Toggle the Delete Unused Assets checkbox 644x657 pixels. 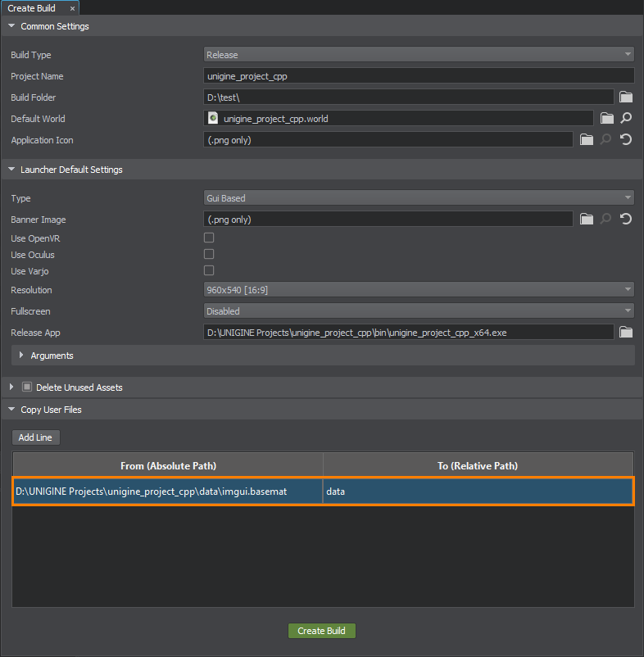coord(27,387)
